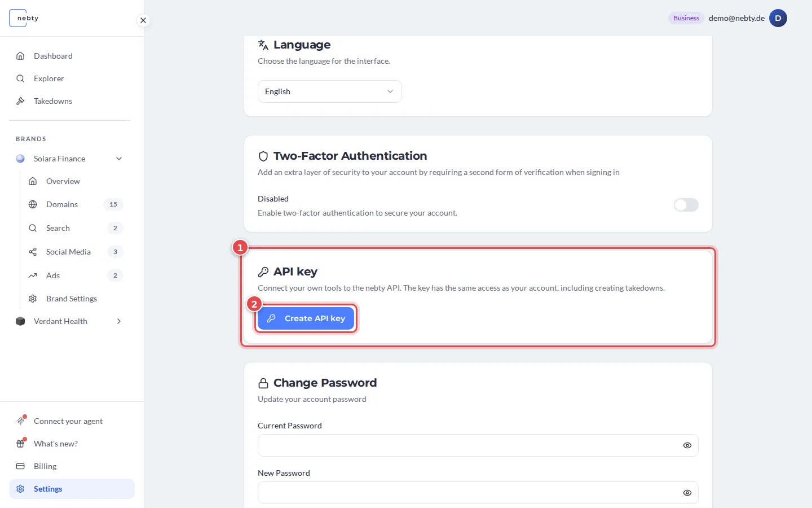Click the Dashboard home icon
The image size is (812, 508).
click(20, 56)
